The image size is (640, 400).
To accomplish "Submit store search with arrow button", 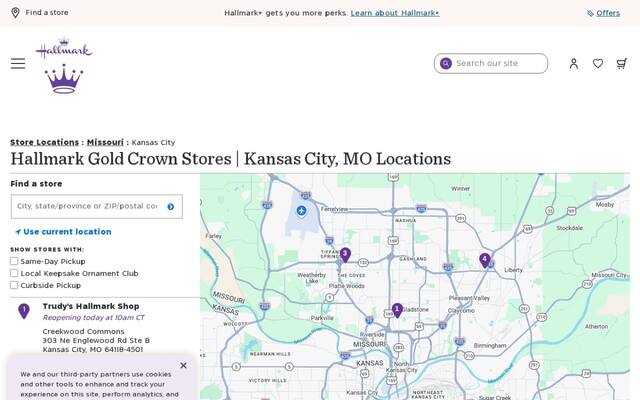I will (171, 207).
